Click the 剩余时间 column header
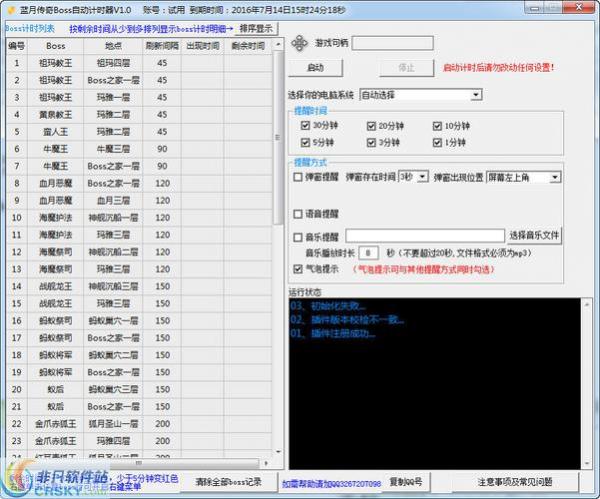 (x=248, y=46)
